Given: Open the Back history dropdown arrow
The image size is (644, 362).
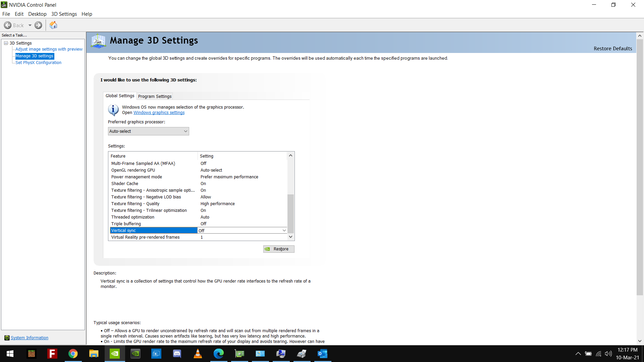Looking at the screenshot, I should pos(30,25).
